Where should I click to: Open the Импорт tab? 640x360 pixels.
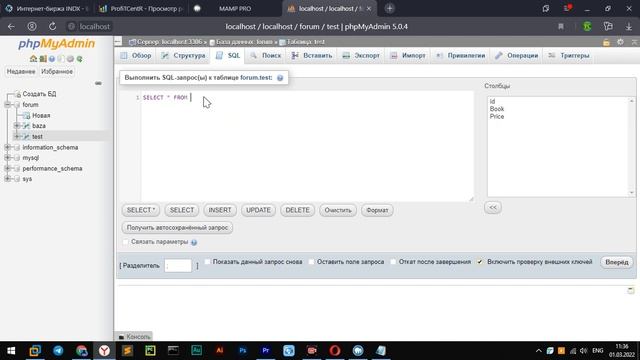coord(408,56)
